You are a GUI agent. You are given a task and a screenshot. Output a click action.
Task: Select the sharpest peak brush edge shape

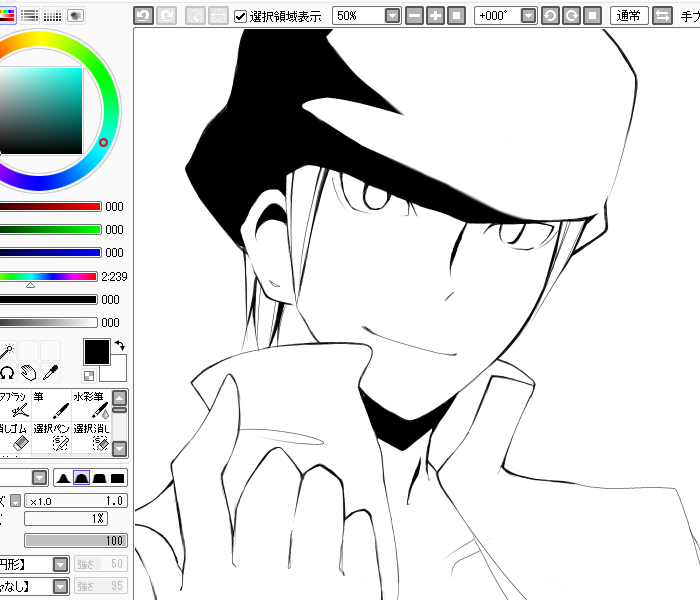point(63,478)
